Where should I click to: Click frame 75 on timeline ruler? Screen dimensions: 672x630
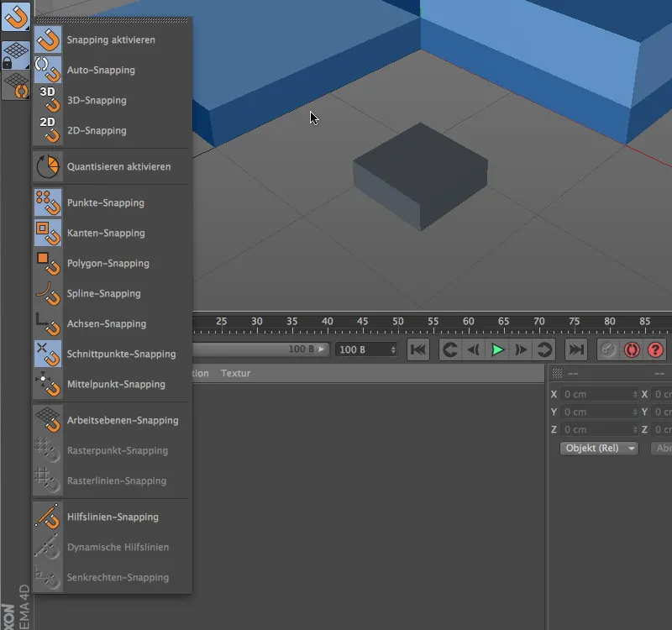click(575, 322)
